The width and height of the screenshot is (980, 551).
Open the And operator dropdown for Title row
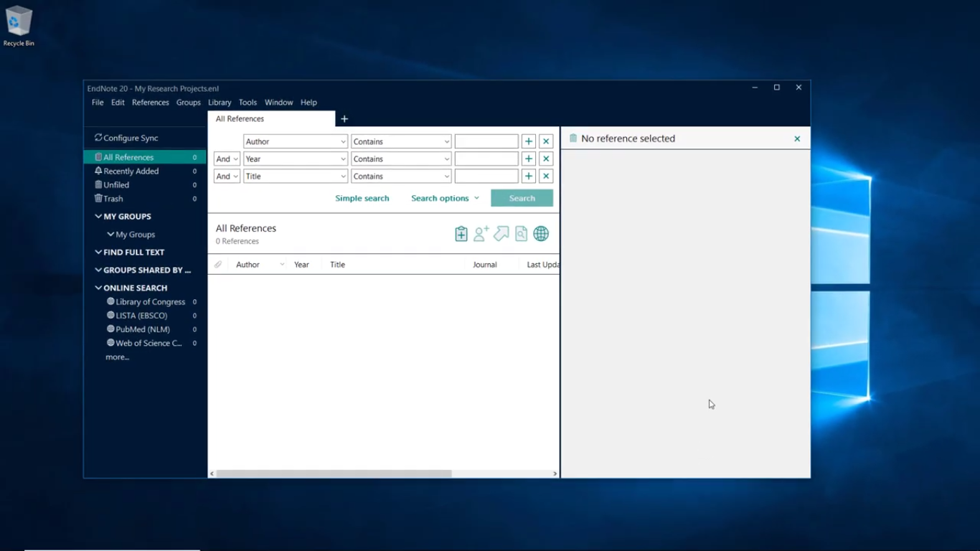click(x=227, y=176)
